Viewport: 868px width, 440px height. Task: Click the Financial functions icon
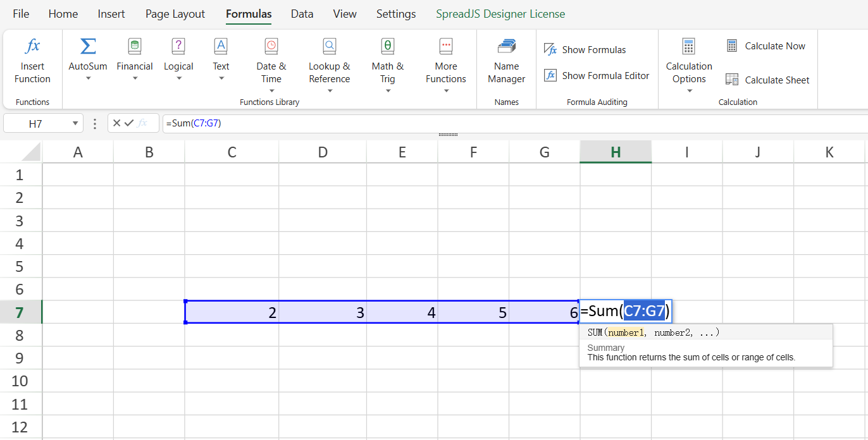point(135,46)
